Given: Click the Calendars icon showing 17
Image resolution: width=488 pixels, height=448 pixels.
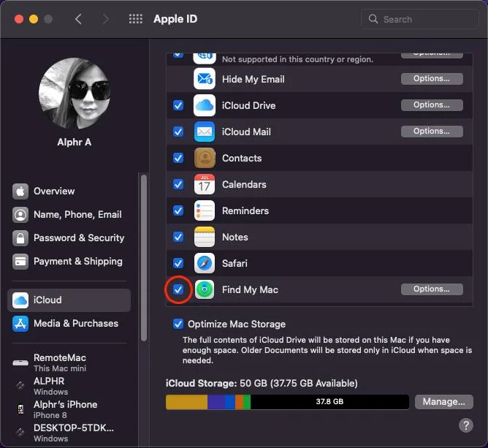Looking at the screenshot, I should click(x=204, y=184).
